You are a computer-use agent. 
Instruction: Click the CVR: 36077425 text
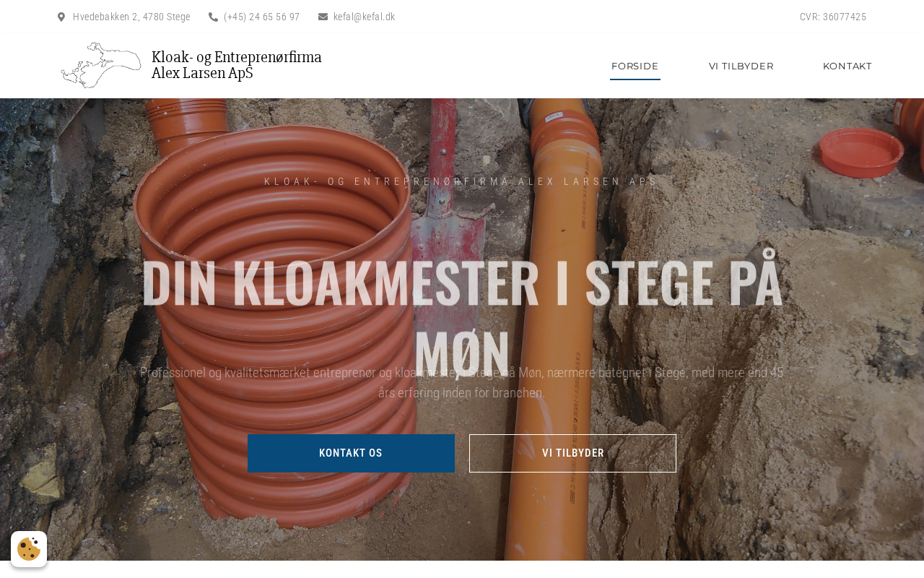pos(833,17)
